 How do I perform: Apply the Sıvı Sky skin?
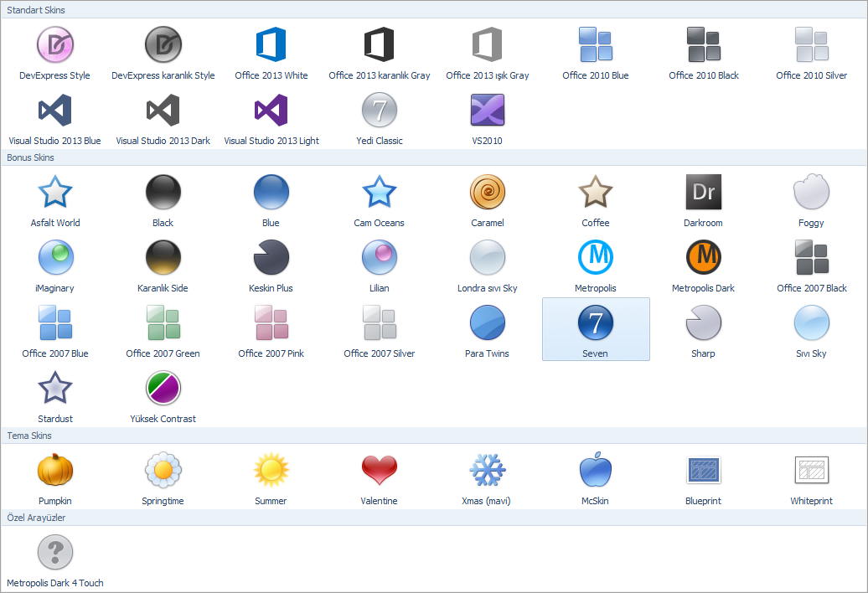coord(812,330)
